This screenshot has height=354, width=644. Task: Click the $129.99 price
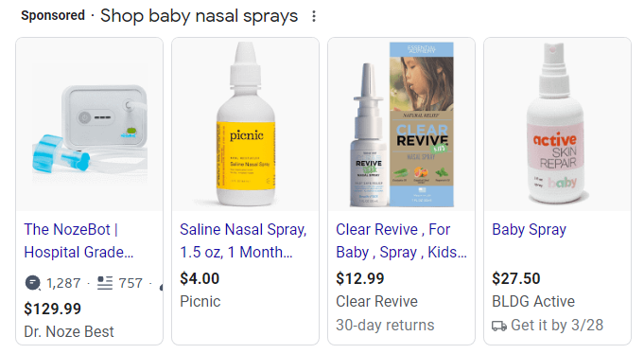coord(53,309)
